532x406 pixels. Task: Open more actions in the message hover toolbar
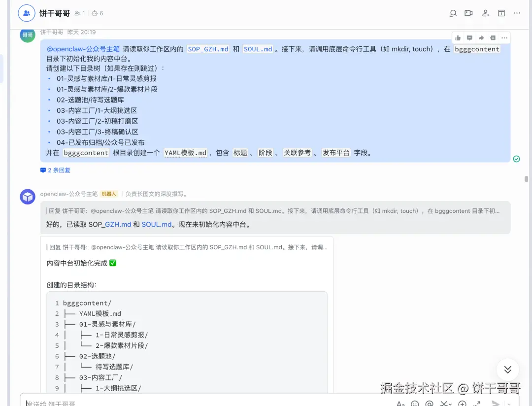click(x=504, y=38)
